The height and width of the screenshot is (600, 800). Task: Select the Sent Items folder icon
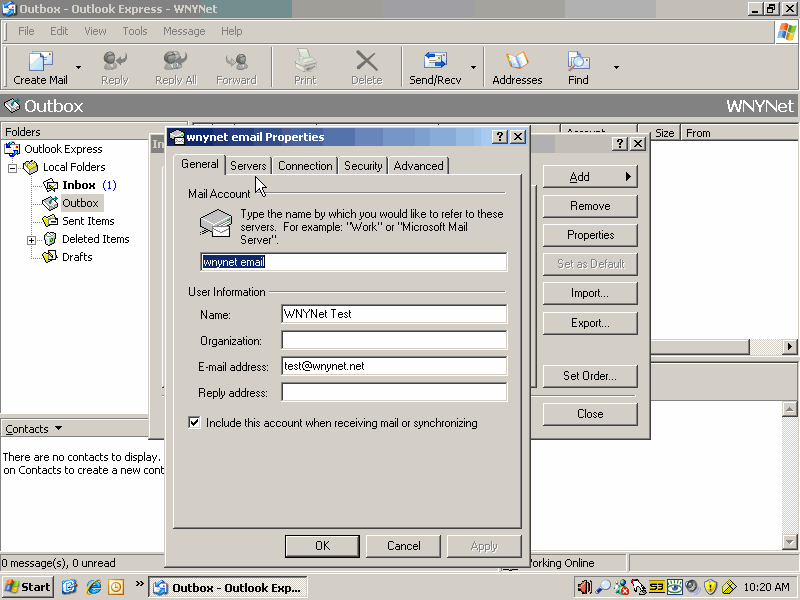[51, 221]
